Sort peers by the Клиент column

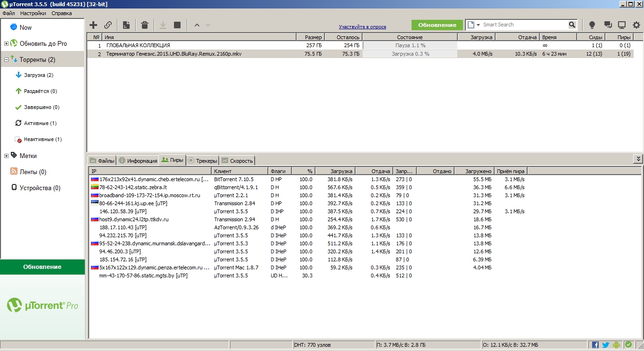240,171
